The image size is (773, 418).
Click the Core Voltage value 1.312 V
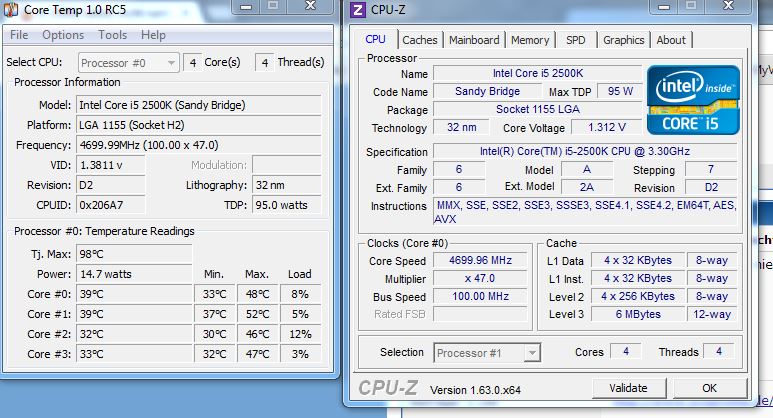(x=607, y=127)
